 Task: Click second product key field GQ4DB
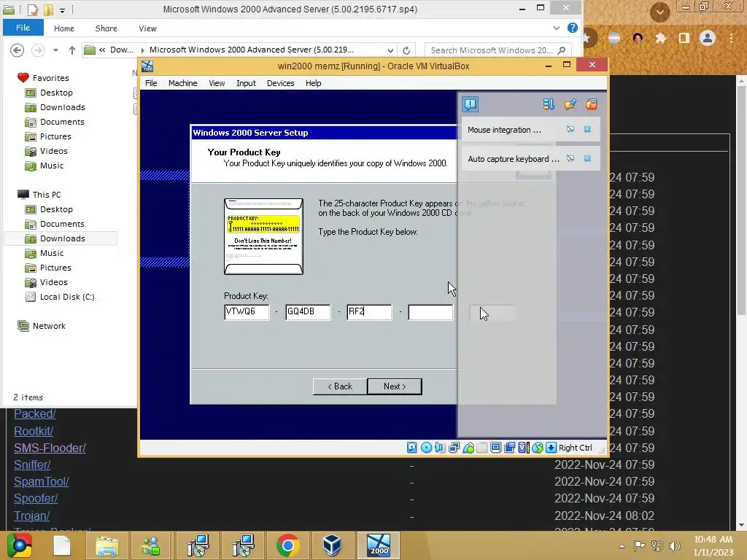point(308,312)
